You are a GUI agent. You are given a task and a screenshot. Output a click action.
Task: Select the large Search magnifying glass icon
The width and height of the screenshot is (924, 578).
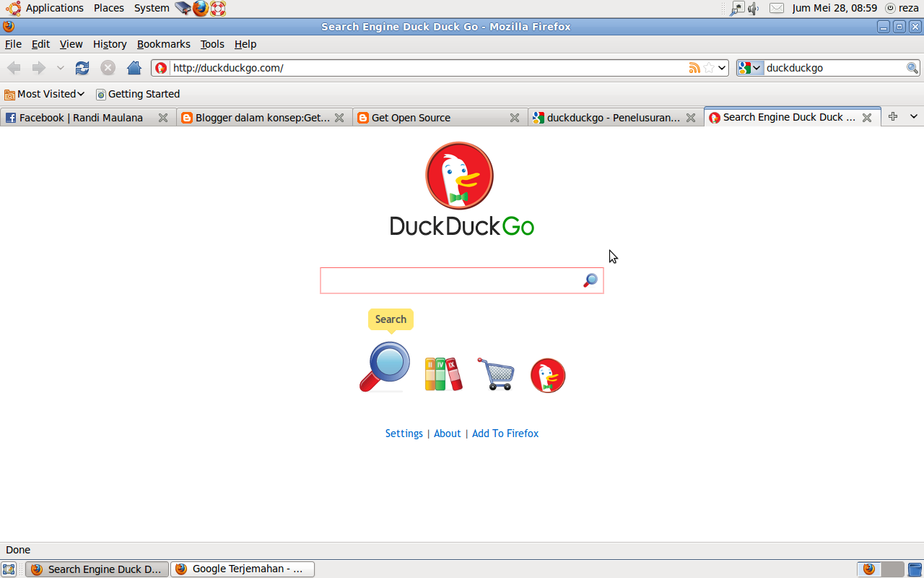[385, 367]
